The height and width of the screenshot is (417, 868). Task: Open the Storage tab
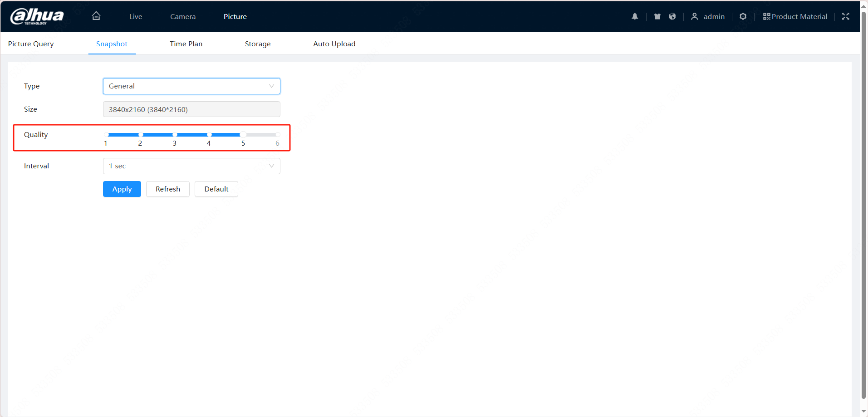258,44
